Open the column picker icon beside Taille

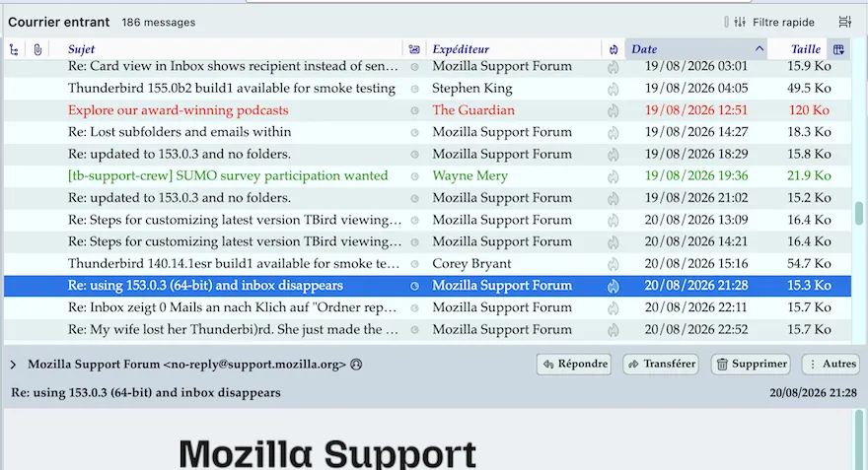(838, 50)
